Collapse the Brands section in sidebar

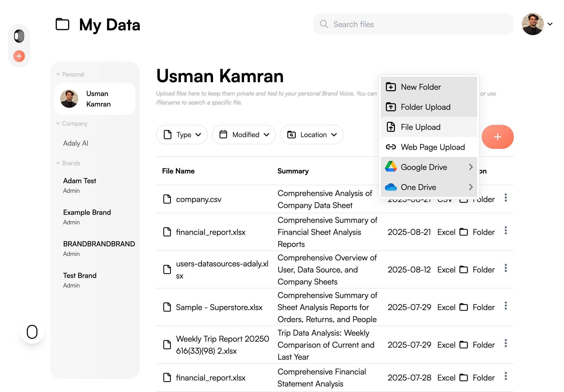click(58, 163)
